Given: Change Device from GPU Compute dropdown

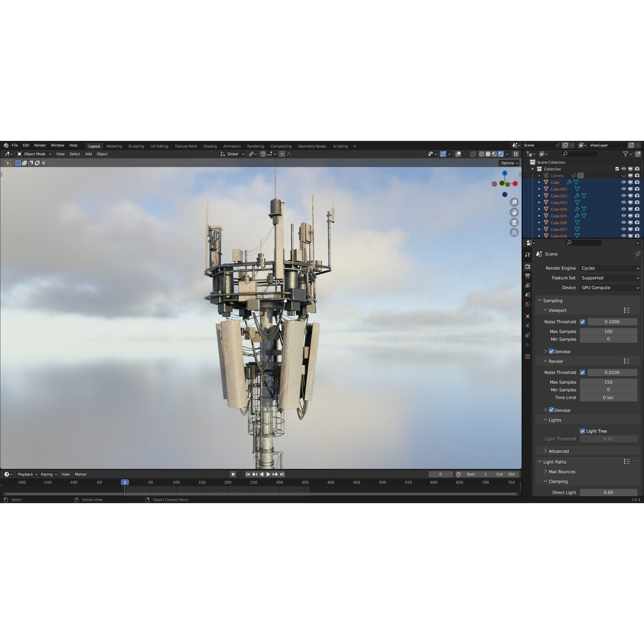Looking at the screenshot, I should [x=609, y=287].
